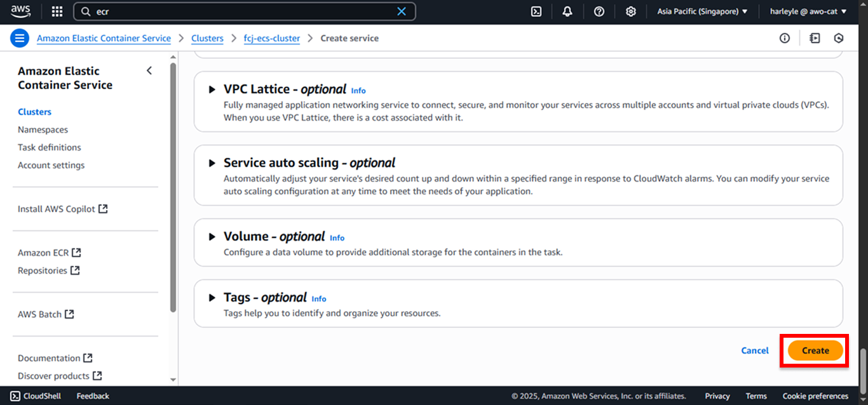This screenshot has height=405, width=868.
Task: Open the settings gear in top bar
Action: click(x=630, y=11)
